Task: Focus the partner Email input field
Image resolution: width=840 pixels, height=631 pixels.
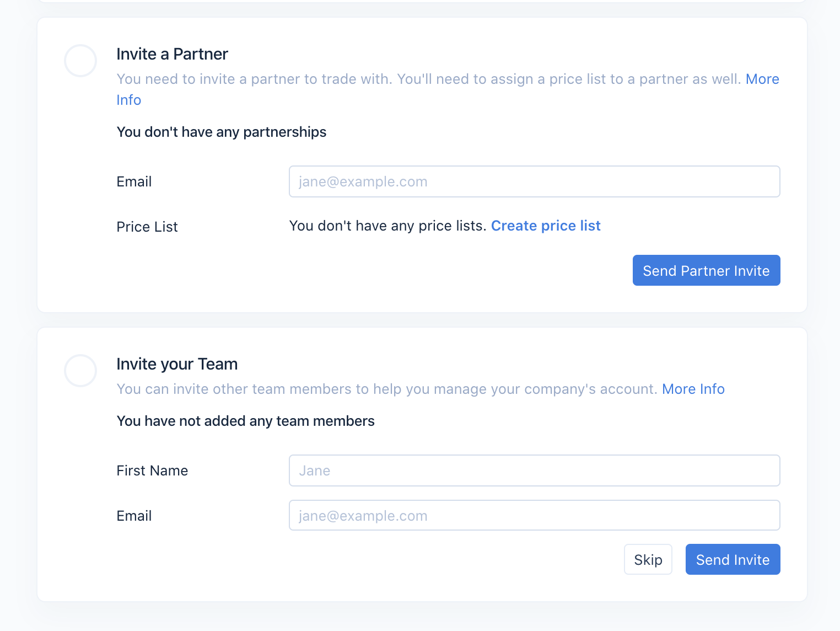Action: point(534,181)
